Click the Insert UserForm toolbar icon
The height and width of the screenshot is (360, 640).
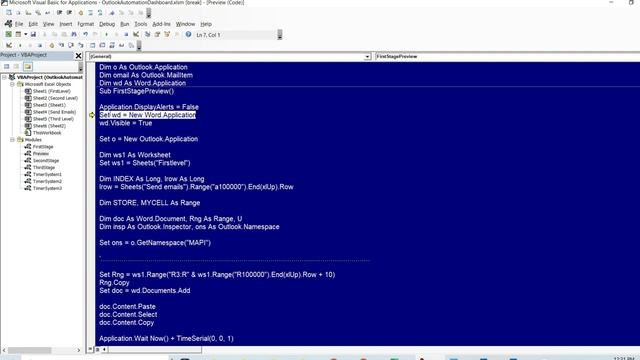pos(18,35)
